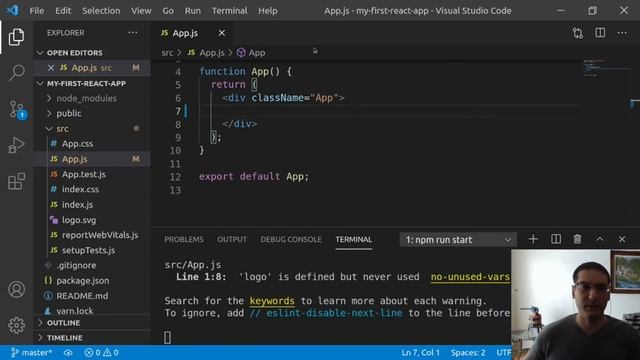This screenshot has height=360, width=640.
Task: Click the Synchronize Changes cloud icon
Action: pyautogui.click(x=68, y=353)
